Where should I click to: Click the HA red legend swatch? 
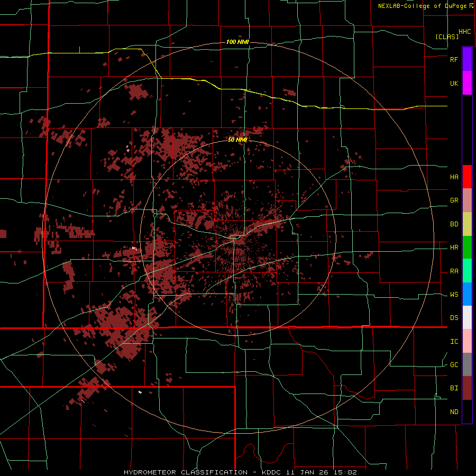[467, 177]
